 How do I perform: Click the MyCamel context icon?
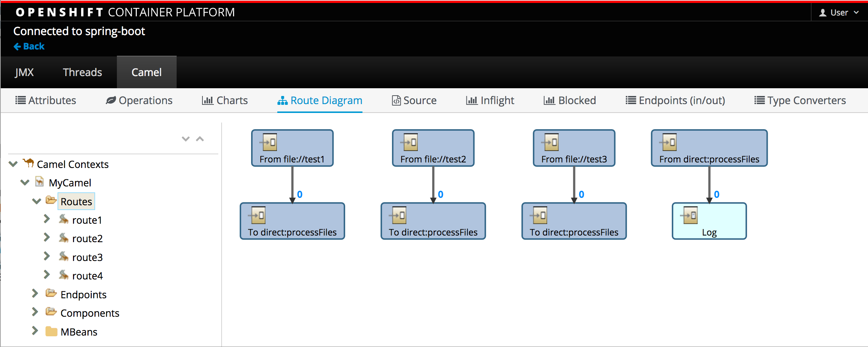(x=39, y=182)
